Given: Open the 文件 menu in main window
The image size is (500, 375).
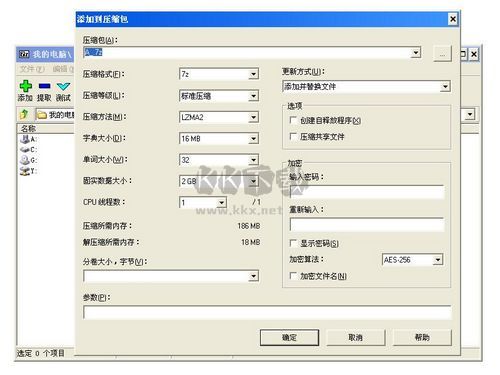Looking at the screenshot, I should 32,69.
